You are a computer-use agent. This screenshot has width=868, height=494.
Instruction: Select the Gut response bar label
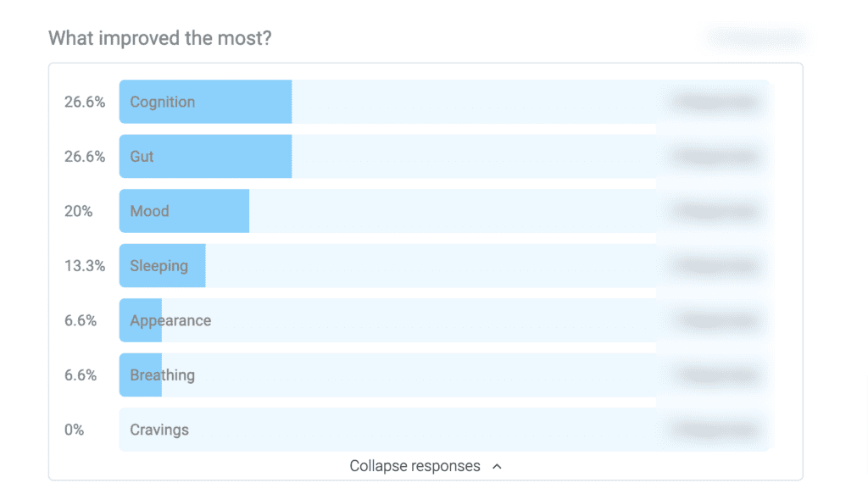click(142, 157)
